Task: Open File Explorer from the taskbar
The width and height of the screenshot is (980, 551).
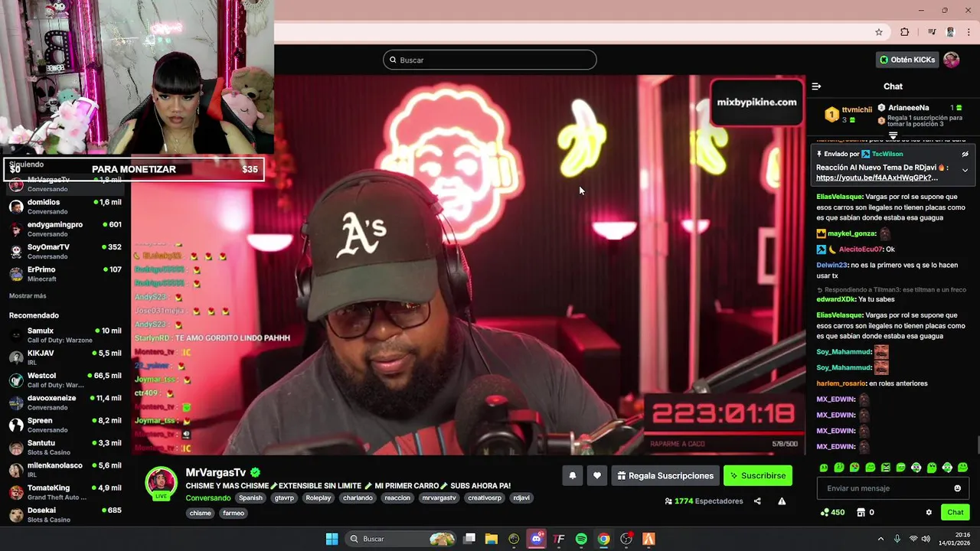Action: click(x=492, y=539)
